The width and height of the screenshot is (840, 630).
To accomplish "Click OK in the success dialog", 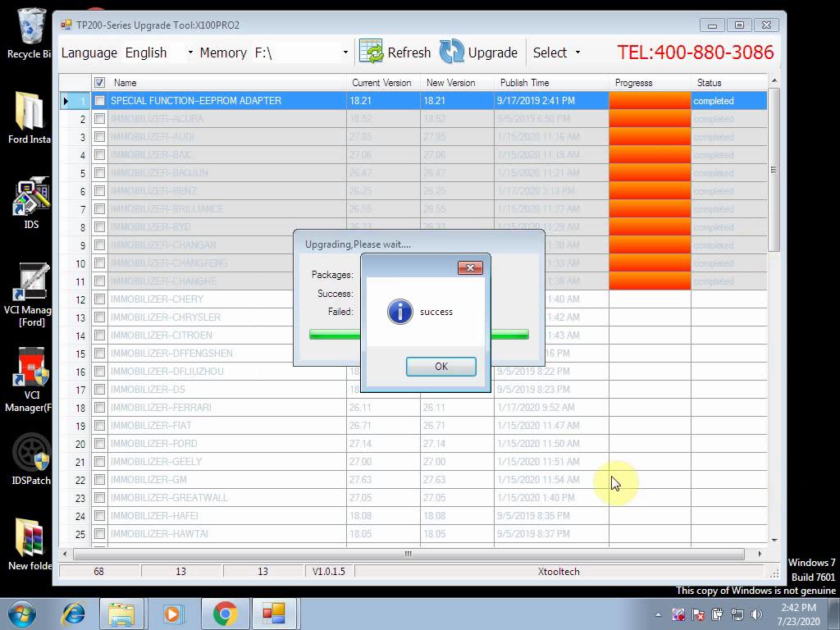I will (x=441, y=367).
